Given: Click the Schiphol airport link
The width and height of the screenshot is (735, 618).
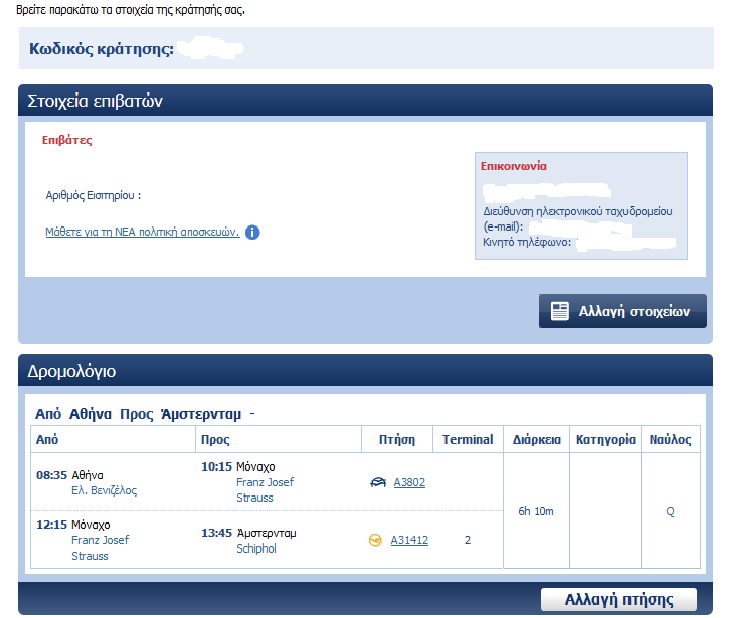Looking at the screenshot, I should pos(256,548).
